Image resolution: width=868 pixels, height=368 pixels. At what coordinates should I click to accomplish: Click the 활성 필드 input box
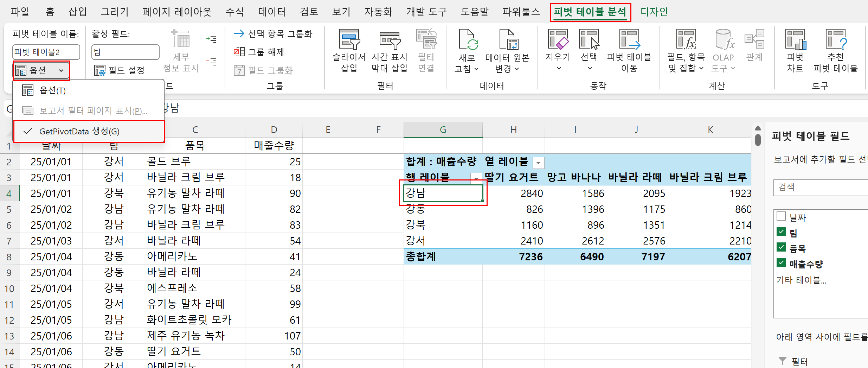125,52
